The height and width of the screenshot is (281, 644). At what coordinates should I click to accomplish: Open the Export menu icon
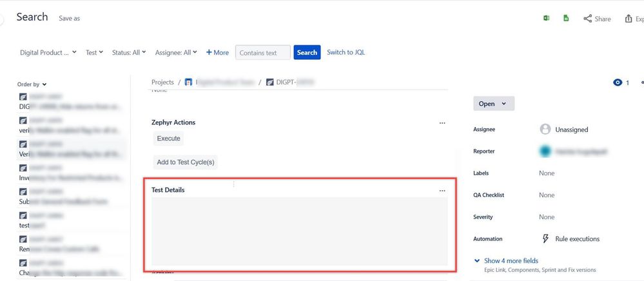pos(629,19)
